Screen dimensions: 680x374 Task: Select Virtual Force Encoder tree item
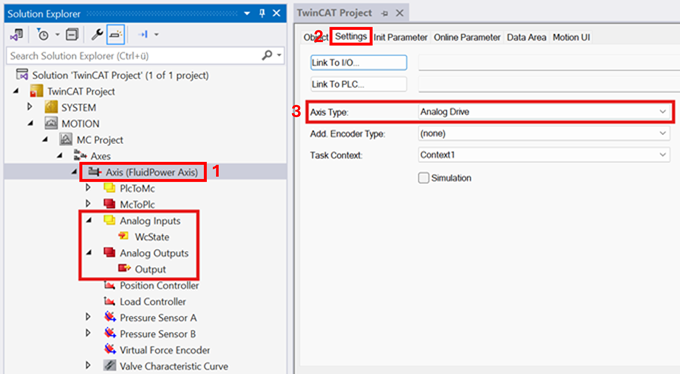pos(165,350)
